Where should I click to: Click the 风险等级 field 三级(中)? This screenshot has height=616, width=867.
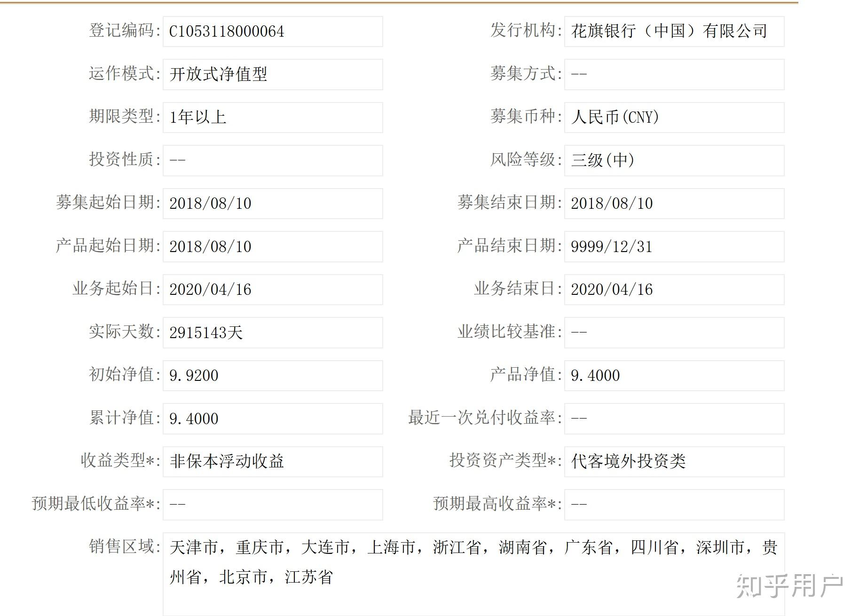(x=674, y=160)
